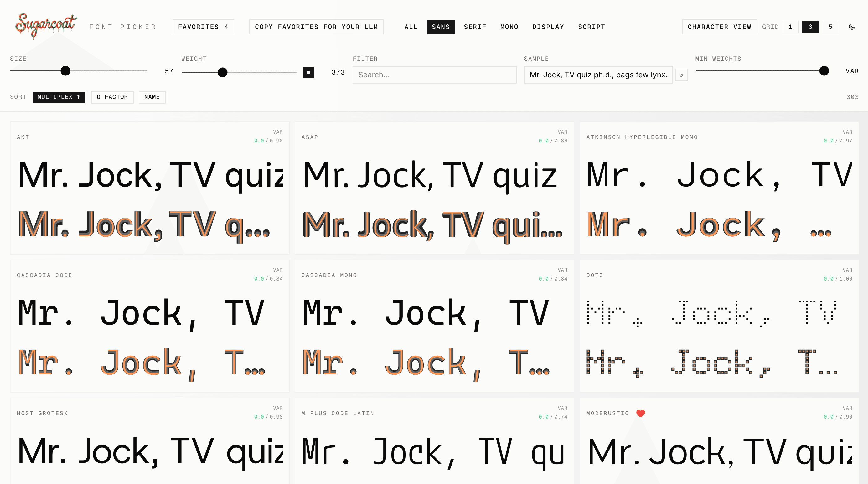Set grid to 3 columns

(x=810, y=27)
